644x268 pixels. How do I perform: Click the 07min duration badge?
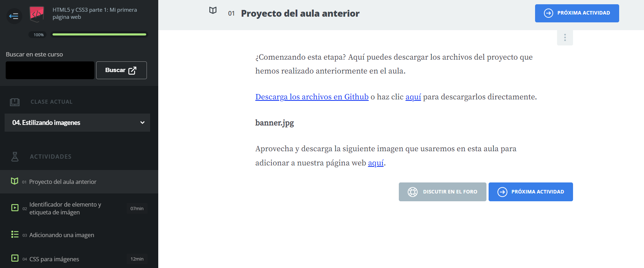[x=137, y=208]
